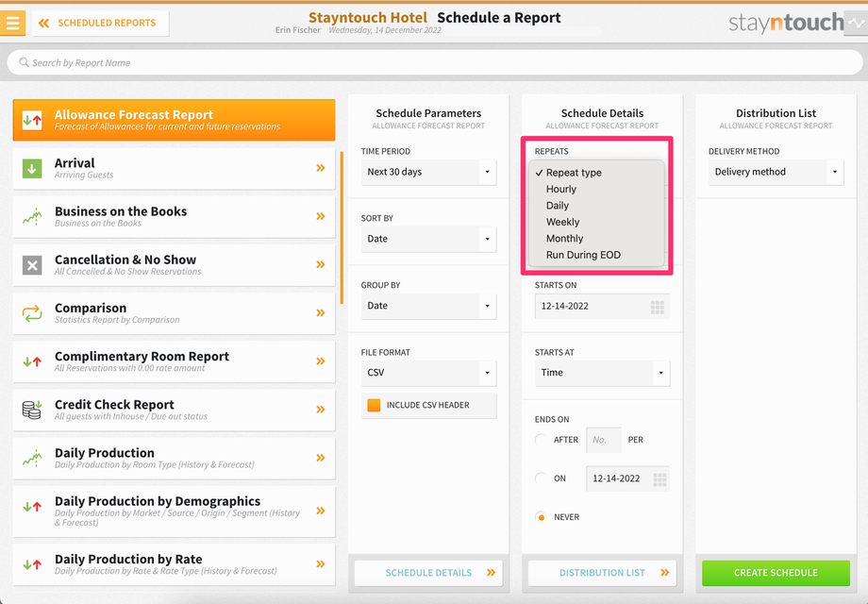Click the Comparison loop arrows icon
The width and height of the screenshot is (868, 604).
click(x=32, y=313)
